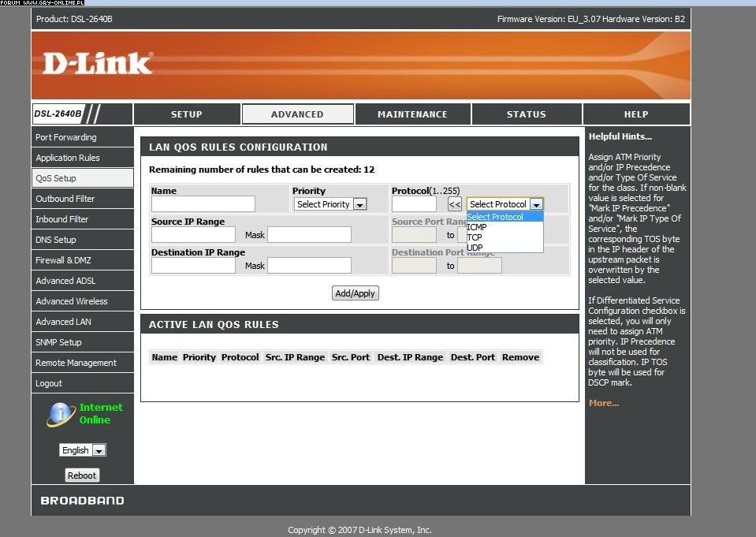Select Application Rules in the sidebar
This screenshot has width=756, height=537.
(83, 158)
